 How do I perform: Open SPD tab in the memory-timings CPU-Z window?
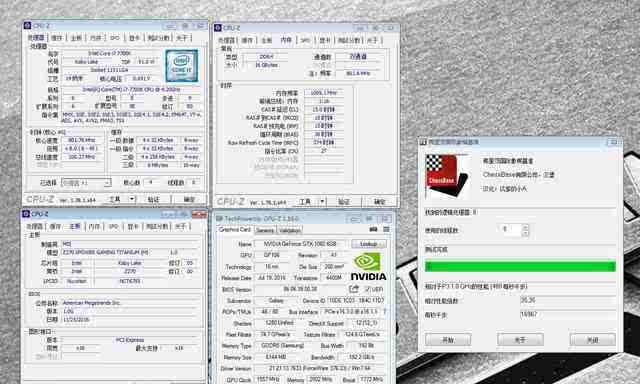(305, 40)
